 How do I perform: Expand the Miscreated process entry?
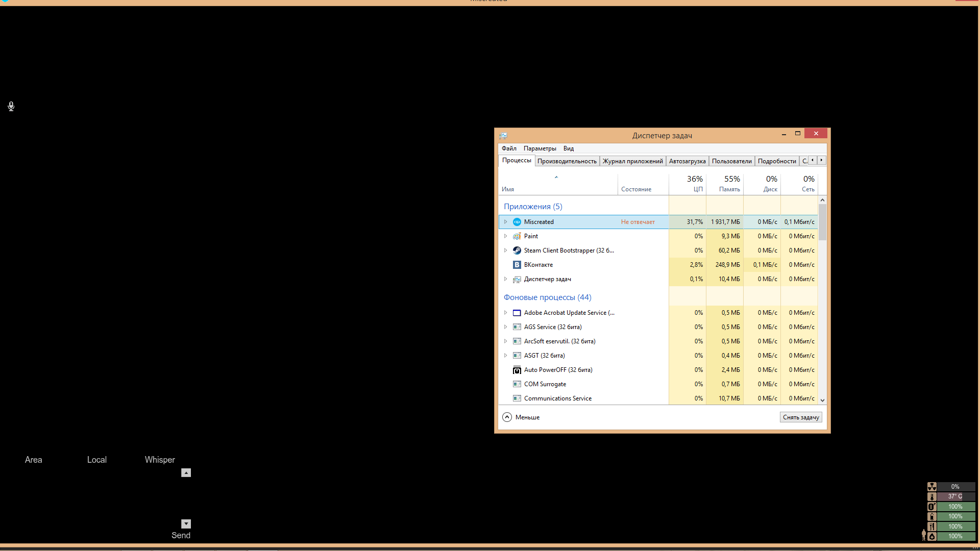(505, 222)
